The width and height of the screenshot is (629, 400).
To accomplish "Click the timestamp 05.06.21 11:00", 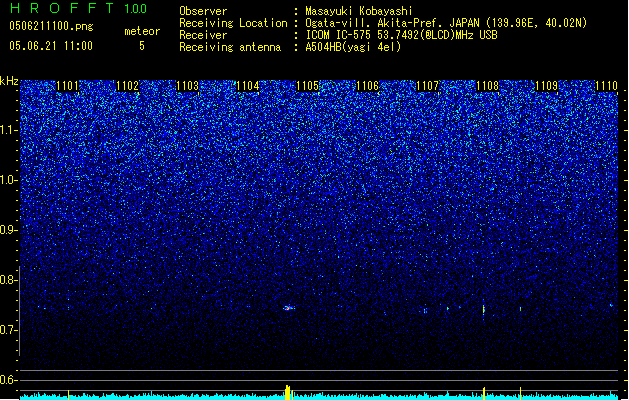I will [x=51, y=46].
